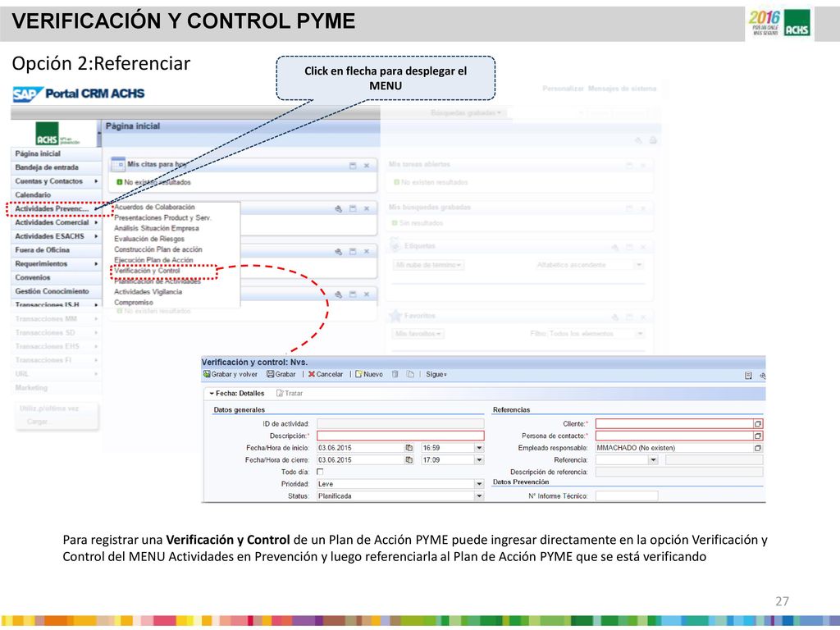Click the page list icon in the form header
This screenshot has height=630, width=840.
click(748, 376)
